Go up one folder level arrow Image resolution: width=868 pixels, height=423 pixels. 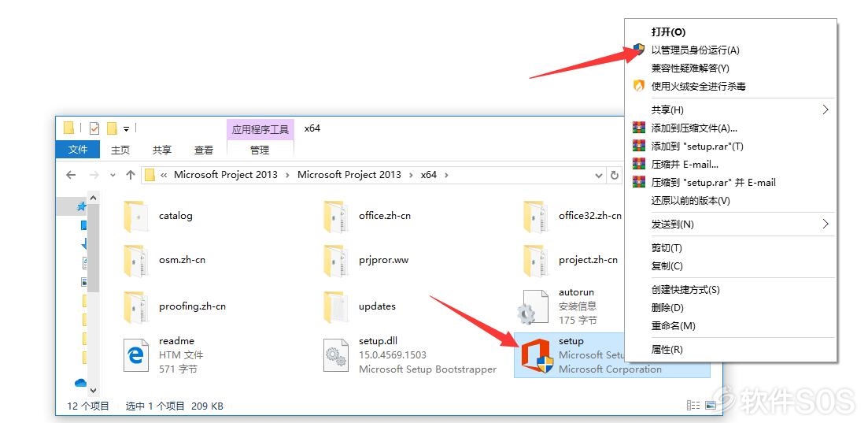coord(131,175)
